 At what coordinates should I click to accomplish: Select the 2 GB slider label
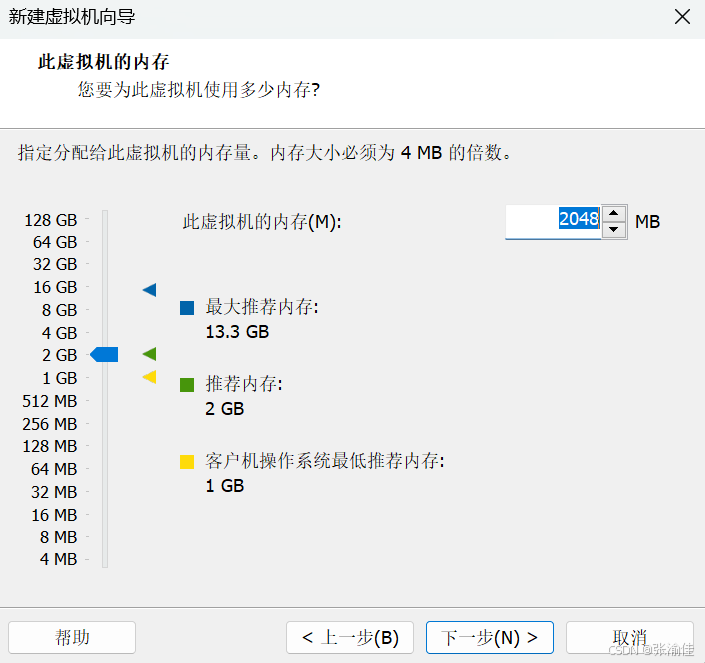pyautogui.click(x=59, y=355)
